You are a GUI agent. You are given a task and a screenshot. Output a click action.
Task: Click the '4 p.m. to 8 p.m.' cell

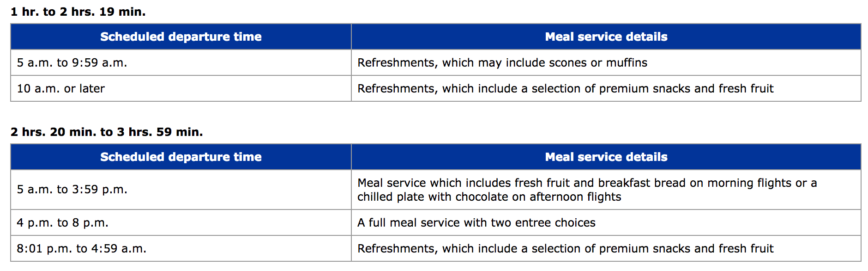click(x=181, y=222)
